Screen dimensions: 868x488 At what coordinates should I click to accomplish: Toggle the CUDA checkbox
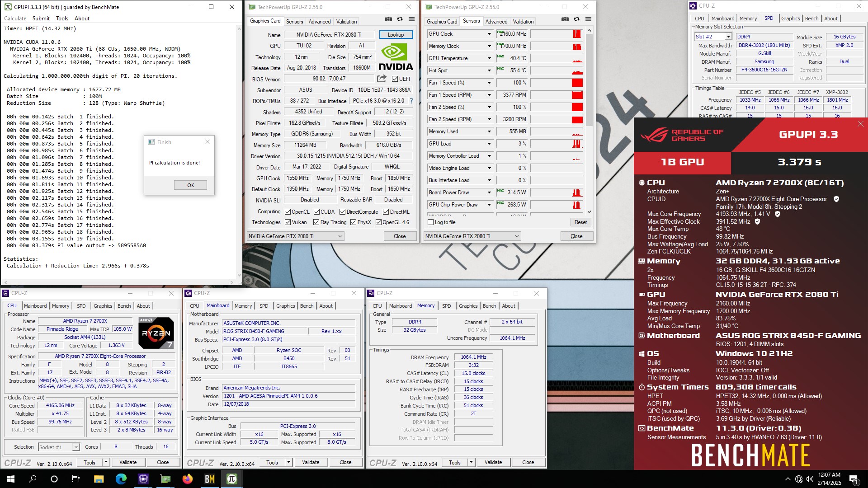[316, 211]
